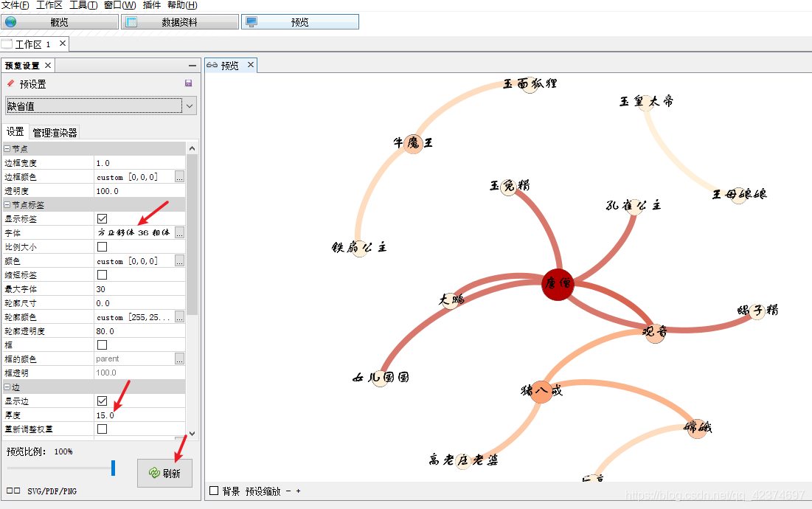
Task: Click the minus zoom button in the preview bar
Action: (x=288, y=491)
